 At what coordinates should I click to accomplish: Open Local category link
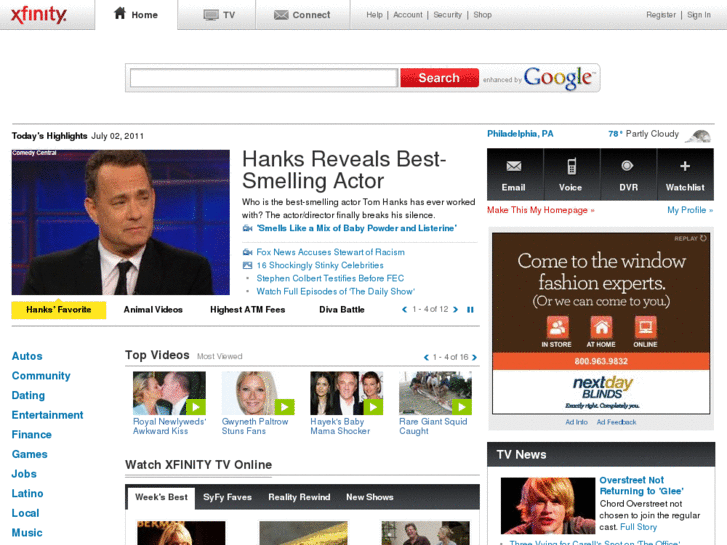pyautogui.click(x=25, y=513)
